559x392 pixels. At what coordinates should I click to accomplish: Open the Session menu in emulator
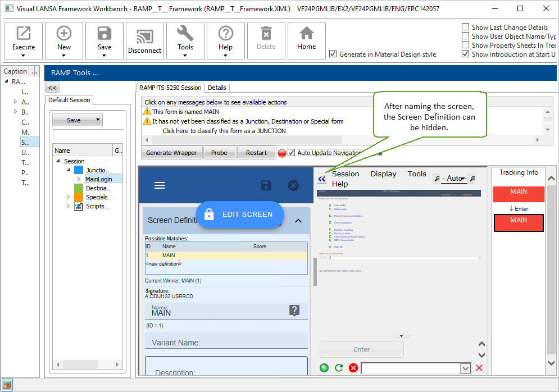[346, 174]
